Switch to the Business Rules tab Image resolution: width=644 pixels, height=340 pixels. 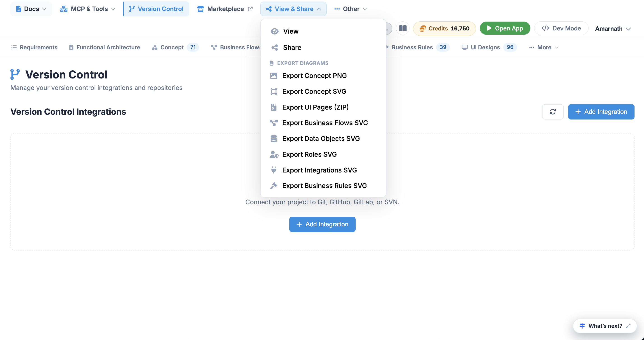(x=418, y=47)
